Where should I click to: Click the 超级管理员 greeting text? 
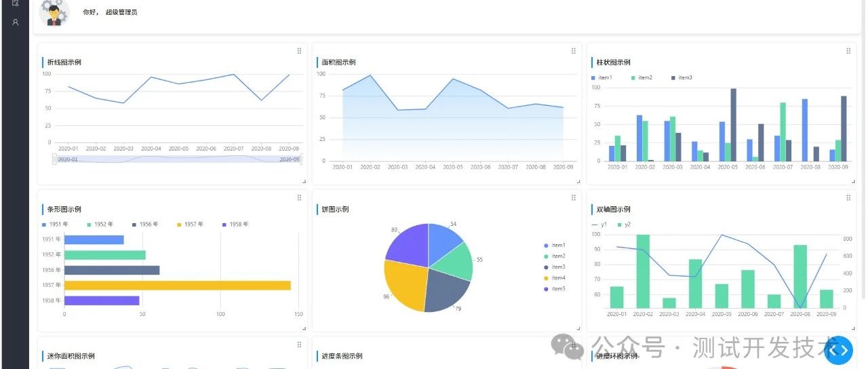point(121,12)
